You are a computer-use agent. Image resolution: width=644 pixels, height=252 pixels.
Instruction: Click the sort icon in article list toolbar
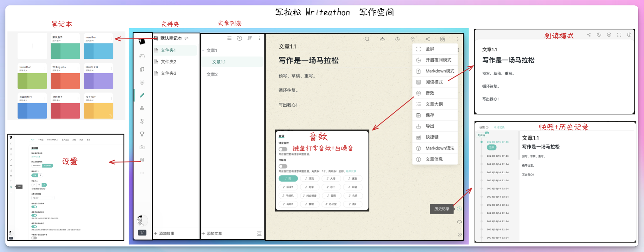(250, 38)
